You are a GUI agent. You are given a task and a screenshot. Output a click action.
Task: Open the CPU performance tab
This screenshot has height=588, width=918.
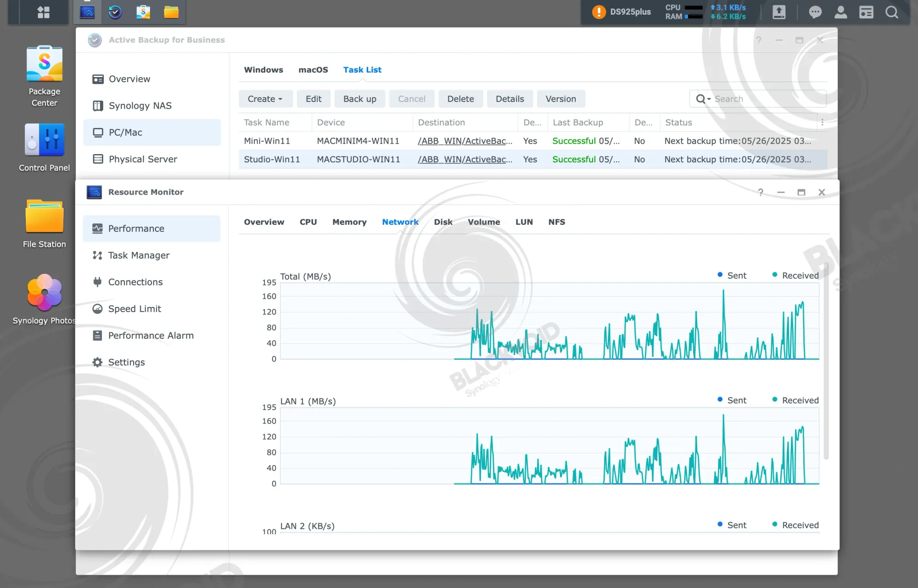[308, 222]
